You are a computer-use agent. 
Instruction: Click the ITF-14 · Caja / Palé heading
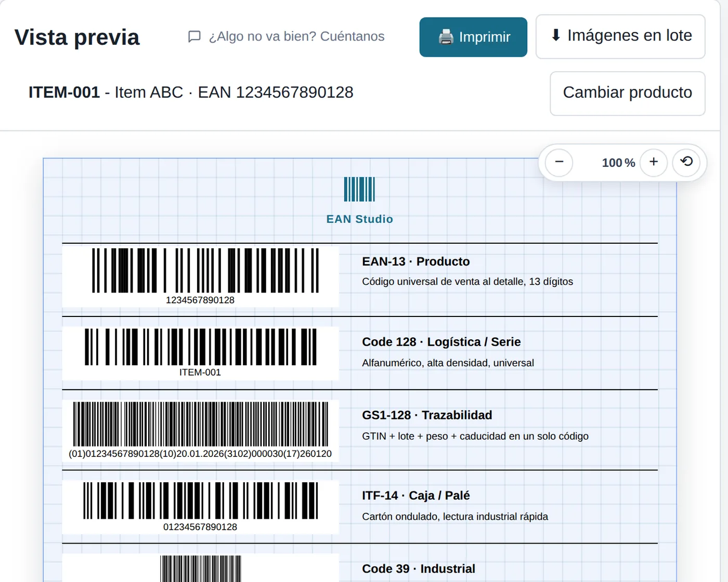coord(416,496)
